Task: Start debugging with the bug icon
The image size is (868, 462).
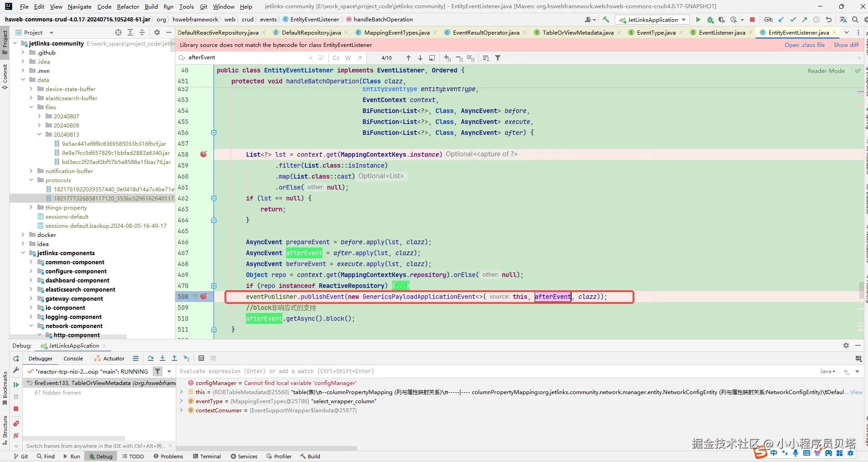Action: click(x=710, y=20)
